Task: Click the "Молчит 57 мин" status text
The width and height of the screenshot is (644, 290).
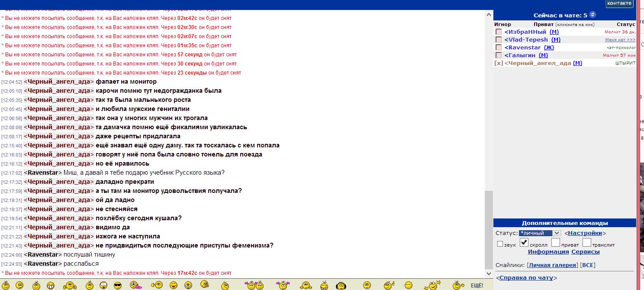Action: click(x=619, y=55)
